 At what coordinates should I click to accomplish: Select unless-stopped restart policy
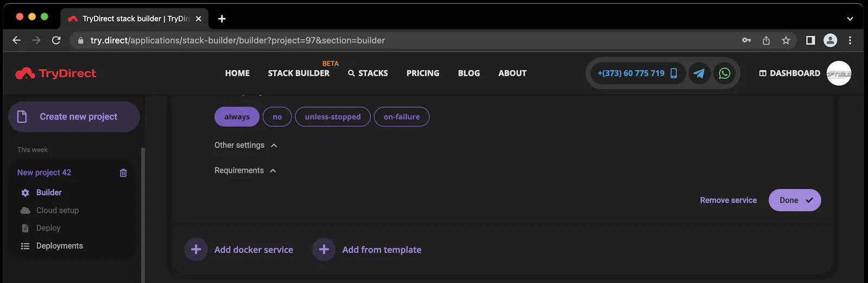pyautogui.click(x=333, y=117)
